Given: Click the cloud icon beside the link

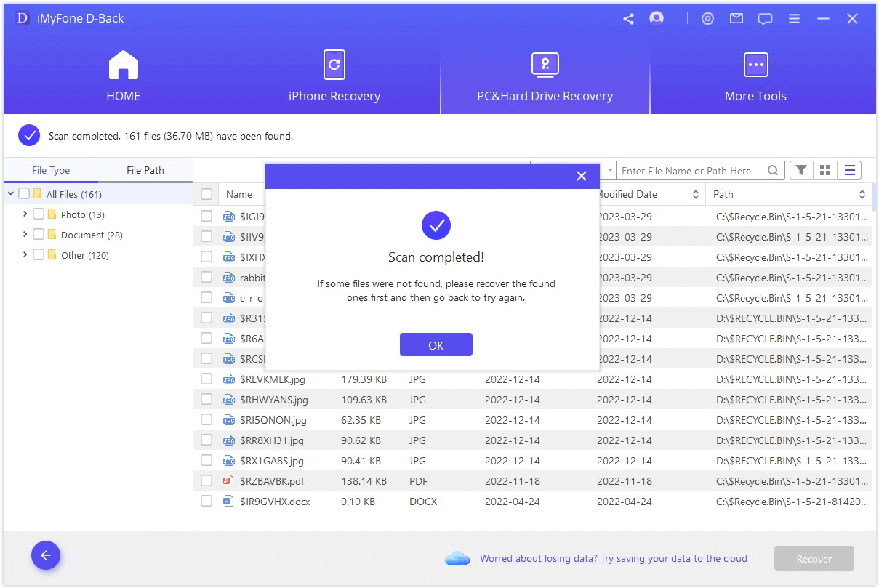Looking at the screenshot, I should 458,558.
